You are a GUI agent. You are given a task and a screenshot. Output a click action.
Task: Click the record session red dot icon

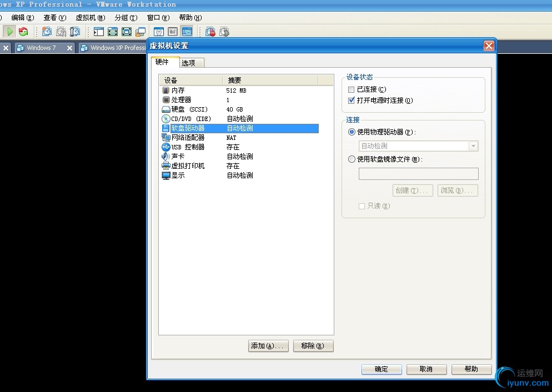click(210, 32)
